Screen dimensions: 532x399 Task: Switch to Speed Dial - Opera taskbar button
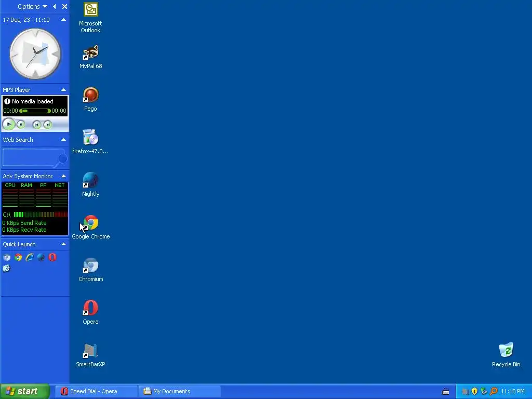click(x=96, y=392)
